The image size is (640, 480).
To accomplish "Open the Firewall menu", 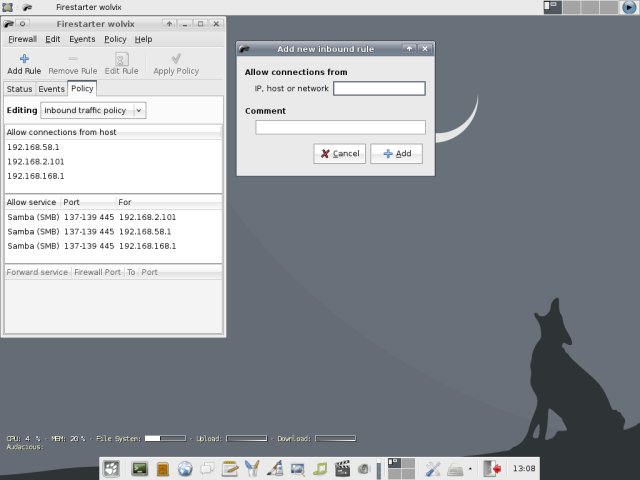I will (x=22, y=39).
